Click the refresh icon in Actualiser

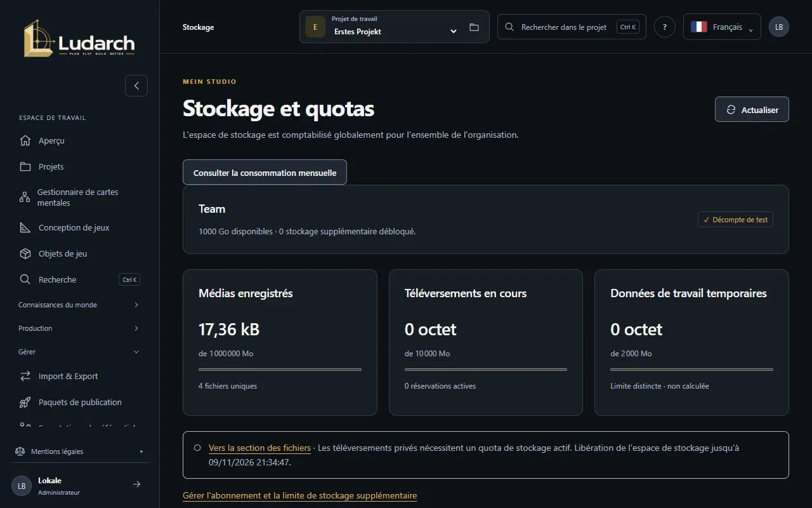click(x=731, y=110)
